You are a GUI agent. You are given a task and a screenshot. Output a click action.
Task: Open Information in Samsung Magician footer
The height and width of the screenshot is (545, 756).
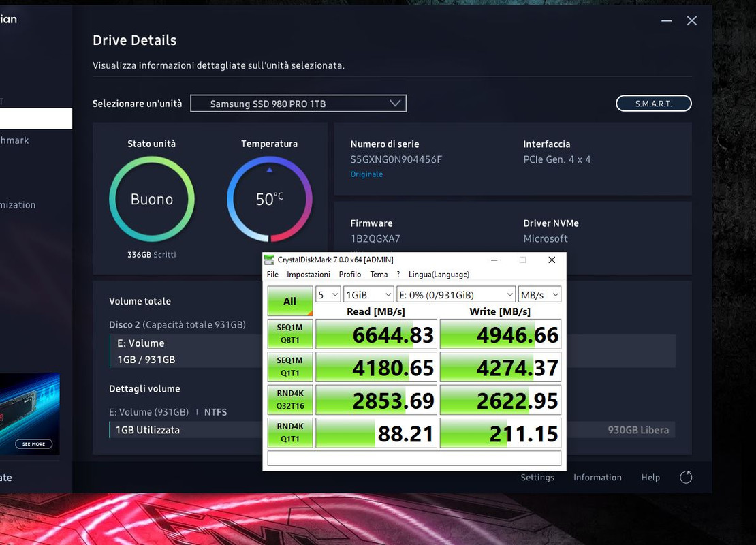(x=597, y=478)
